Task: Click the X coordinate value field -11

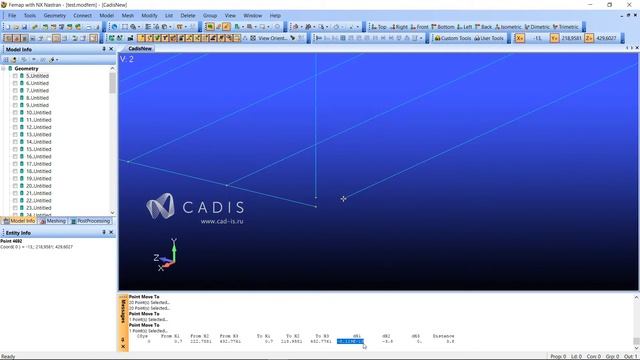Action: [x=537, y=38]
